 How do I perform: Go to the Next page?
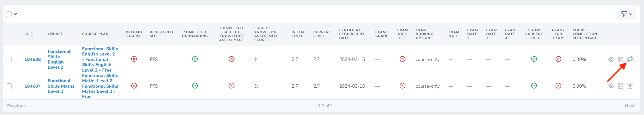tap(630, 106)
